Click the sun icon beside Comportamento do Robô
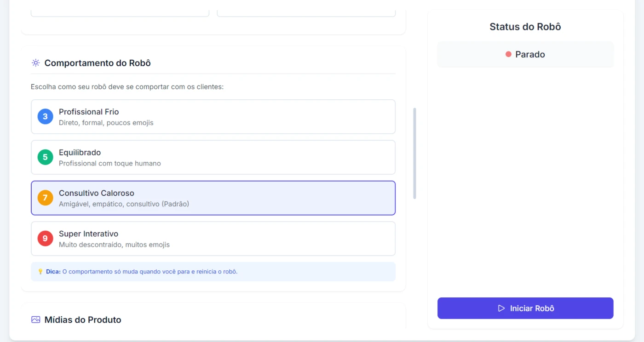 [35, 63]
